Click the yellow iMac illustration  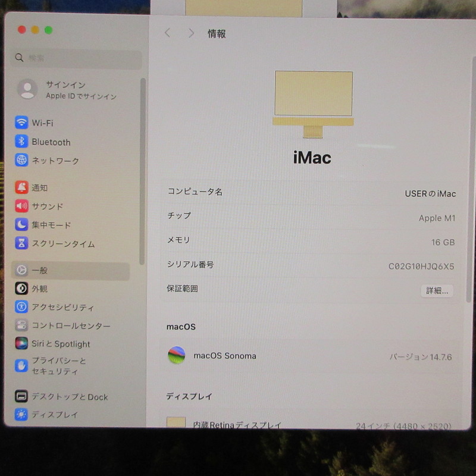click(313, 105)
